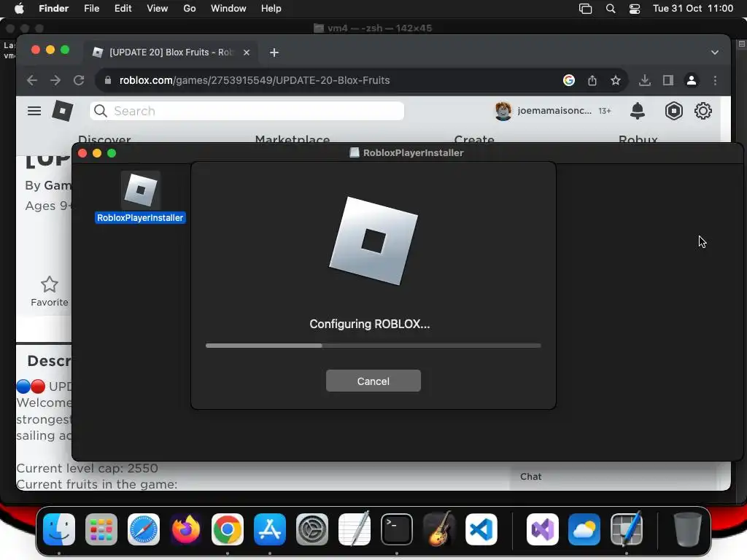
Task: Open the Go menu
Action: [x=190, y=9]
